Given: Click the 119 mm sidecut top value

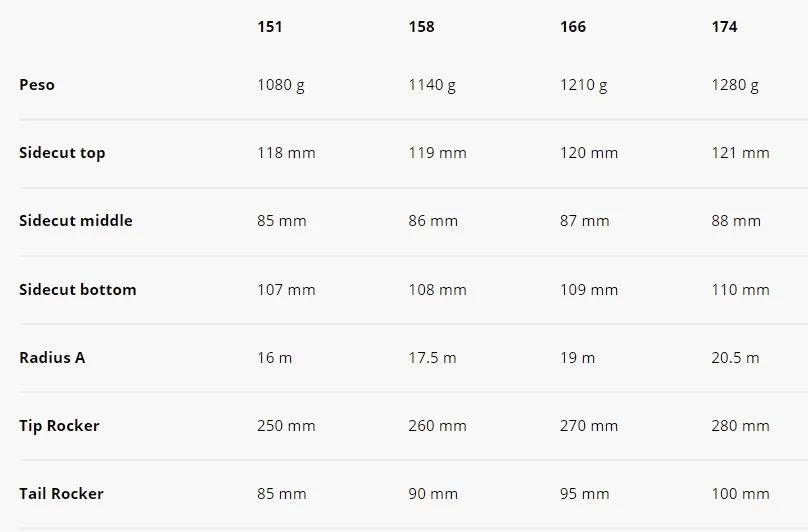Looking at the screenshot, I should (x=437, y=153).
